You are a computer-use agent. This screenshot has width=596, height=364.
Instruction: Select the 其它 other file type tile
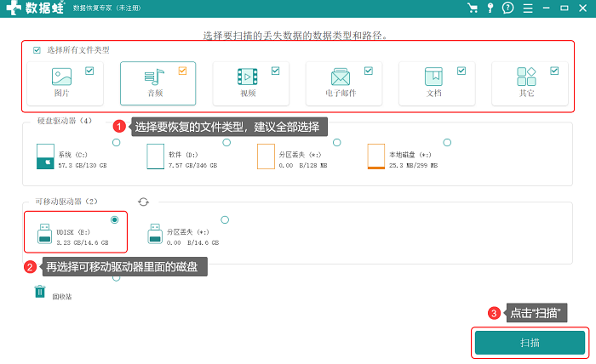point(530,83)
